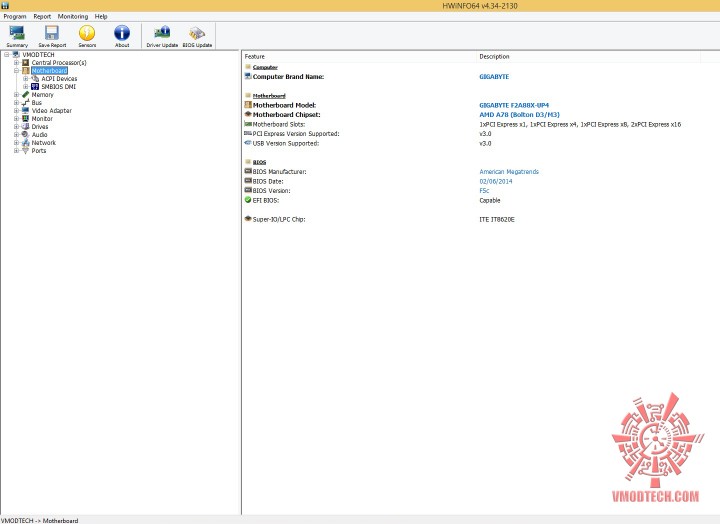The height and width of the screenshot is (524, 720).
Task: Click the EFI BIOS Capable value
Action: point(489,200)
